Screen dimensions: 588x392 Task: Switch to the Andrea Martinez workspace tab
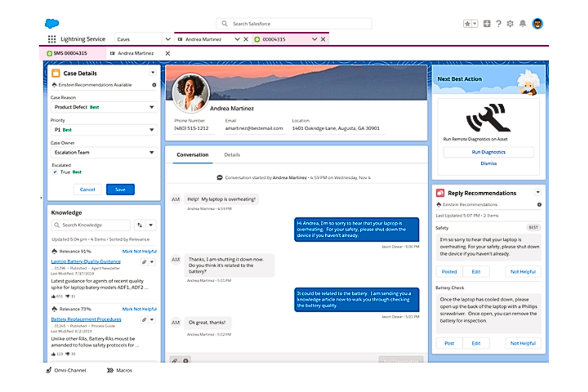203,39
